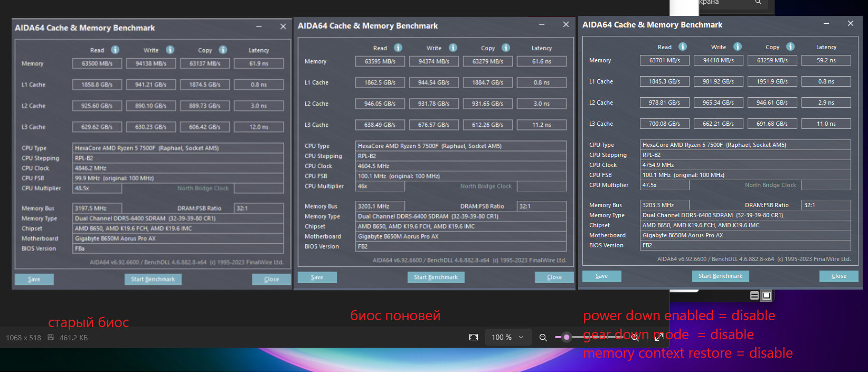
Task: Select the list view icon in the background window
Action: [x=754, y=295]
